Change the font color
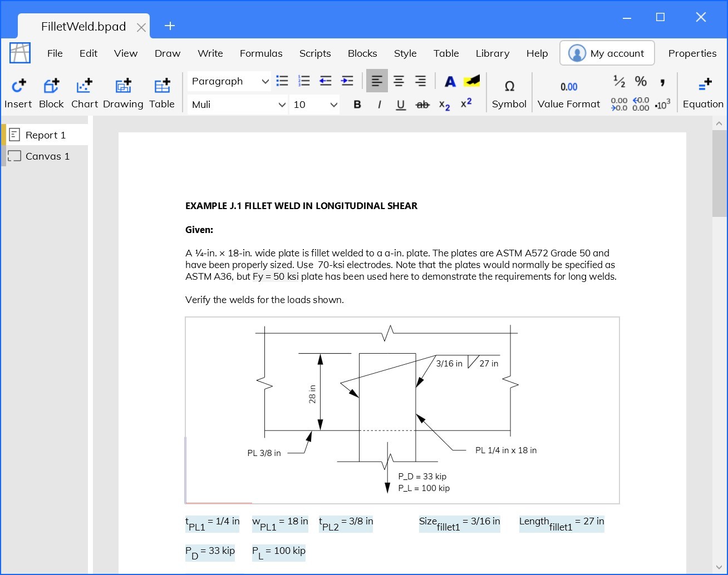The height and width of the screenshot is (575, 728). coord(450,82)
